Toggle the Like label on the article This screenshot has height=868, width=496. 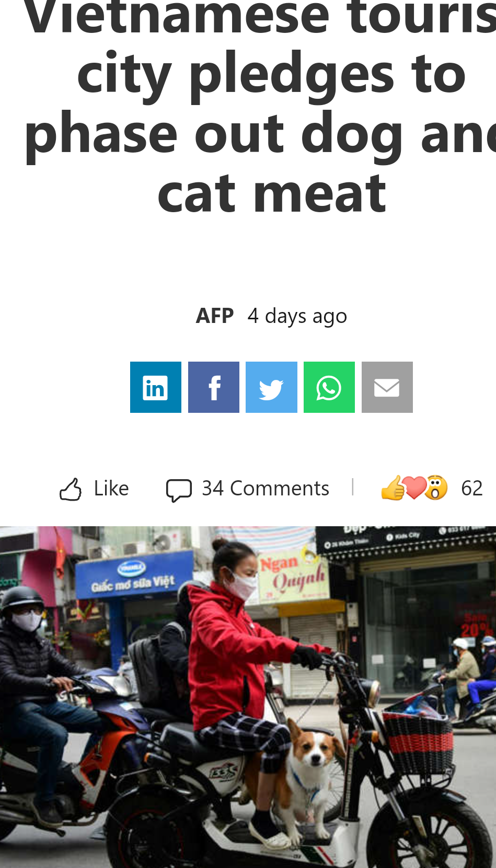coord(111,488)
